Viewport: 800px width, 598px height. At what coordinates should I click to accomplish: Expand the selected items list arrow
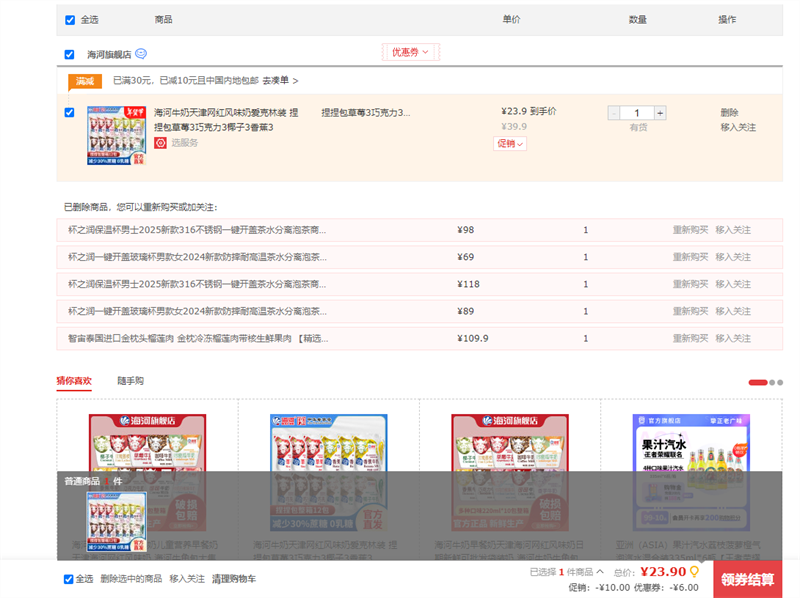[600, 572]
